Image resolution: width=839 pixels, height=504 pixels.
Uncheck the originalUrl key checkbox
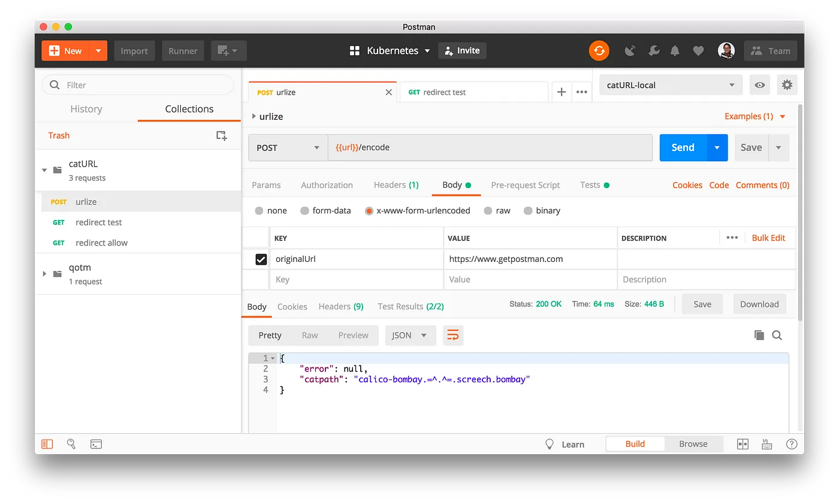(x=261, y=259)
